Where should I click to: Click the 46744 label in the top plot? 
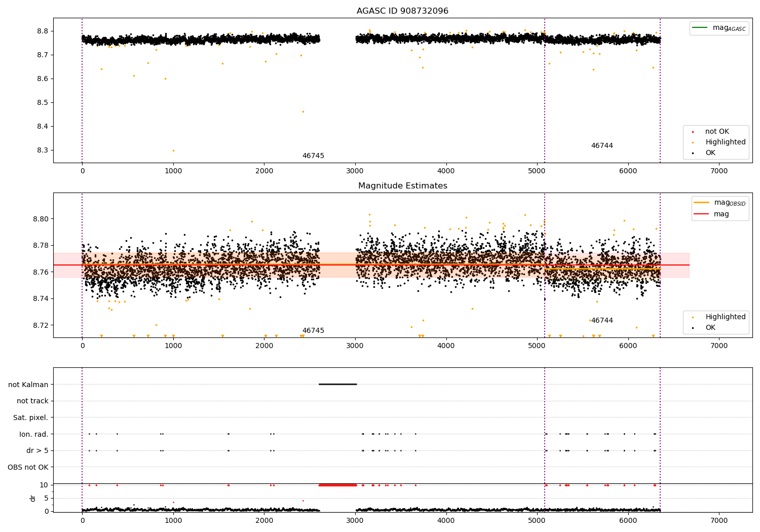[602, 146]
